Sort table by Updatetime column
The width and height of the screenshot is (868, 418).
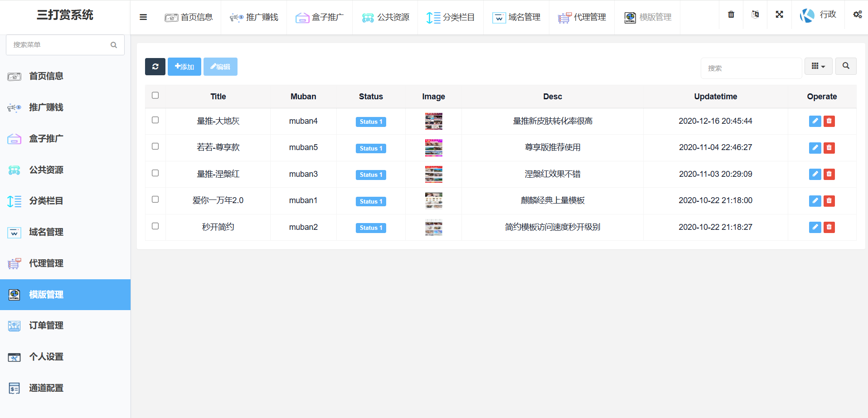coord(715,97)
